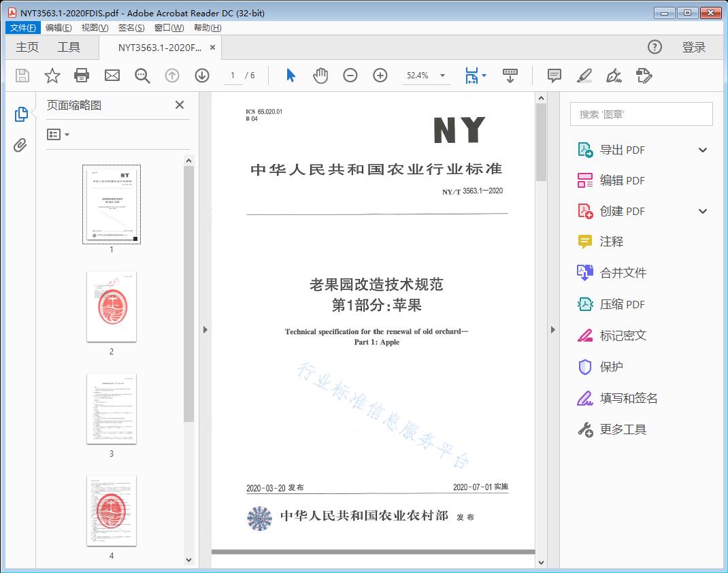Click the zoom out minus icon
Viewport: 728px width, 573px height.
click(350, 76)
